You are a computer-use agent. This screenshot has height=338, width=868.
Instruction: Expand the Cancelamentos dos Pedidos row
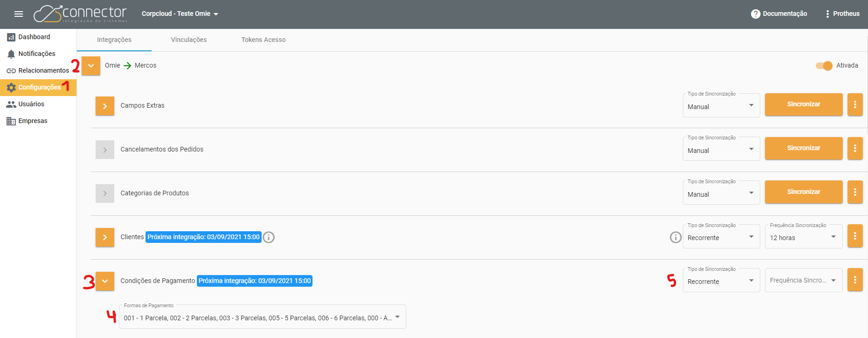pos(105,150)
